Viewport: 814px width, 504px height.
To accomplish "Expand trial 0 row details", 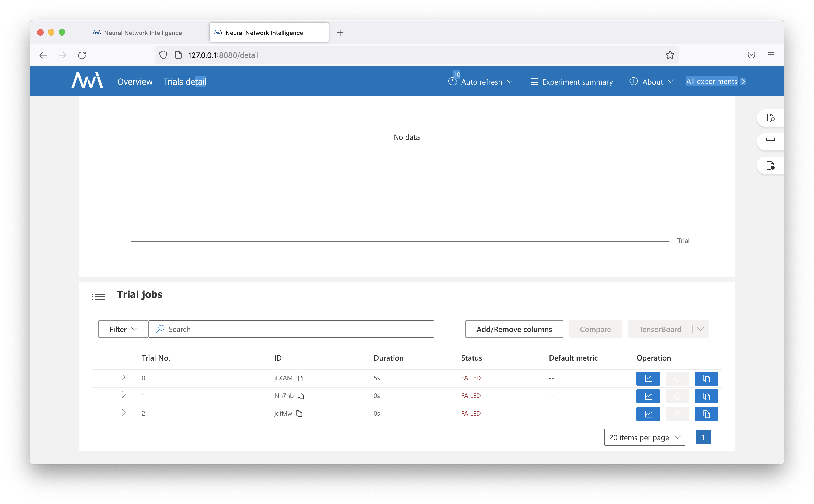I will 124,377.
